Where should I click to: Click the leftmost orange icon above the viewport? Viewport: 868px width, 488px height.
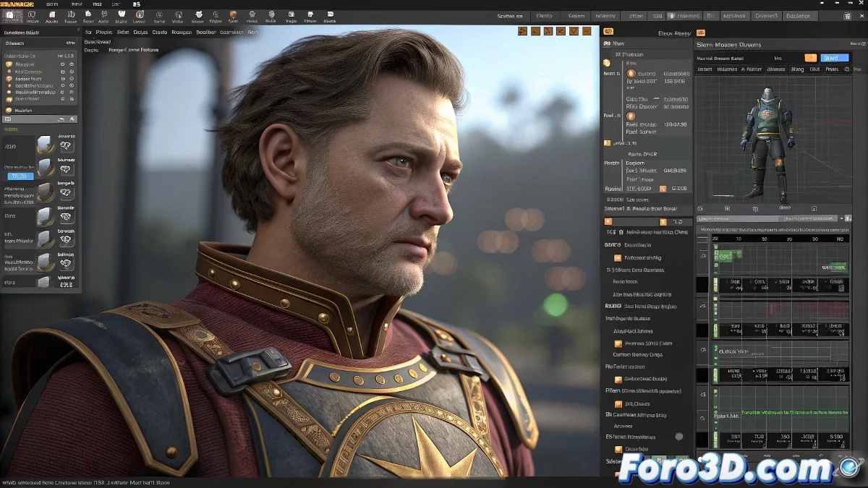pos(522,31)
